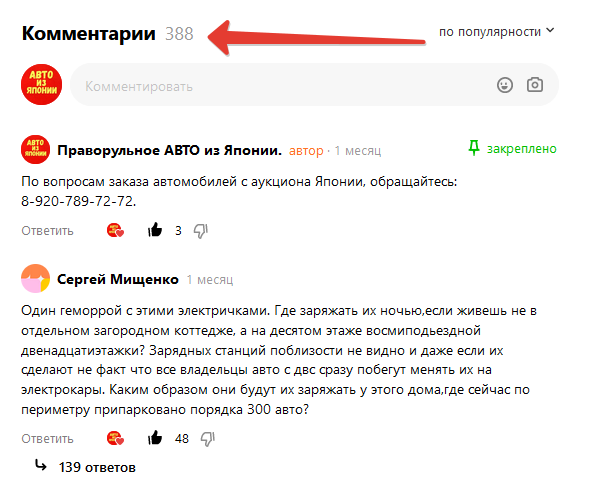Click the green закреплено pin icon
Viewport: 590px width, 489px height.
(x=474, y=148)
